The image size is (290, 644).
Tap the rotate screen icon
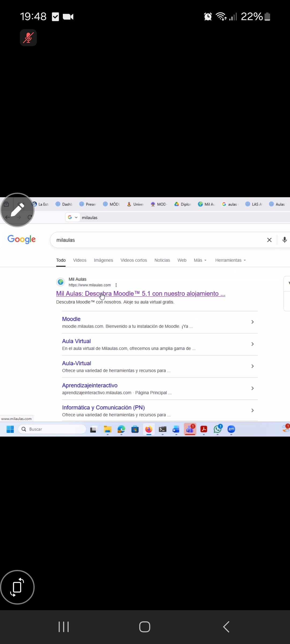point(17,587)
